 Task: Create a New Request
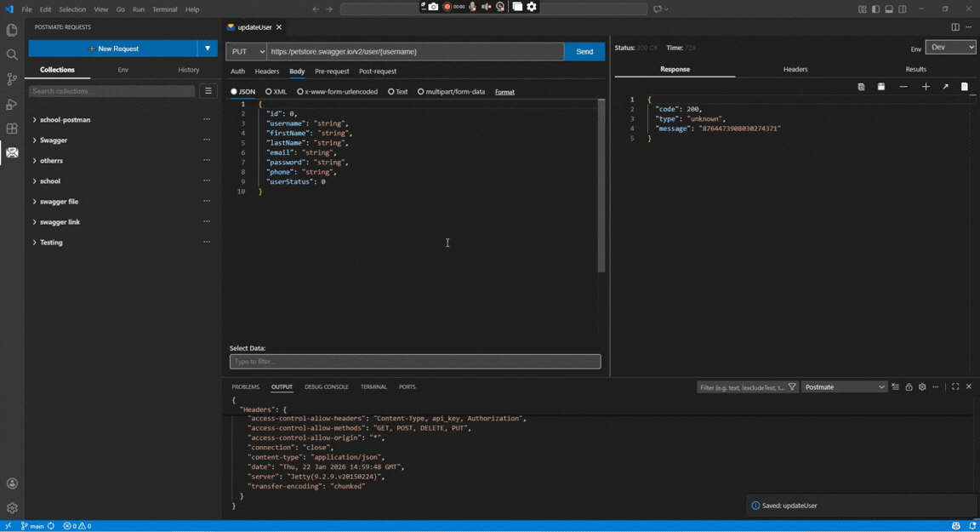coord(113,49)
